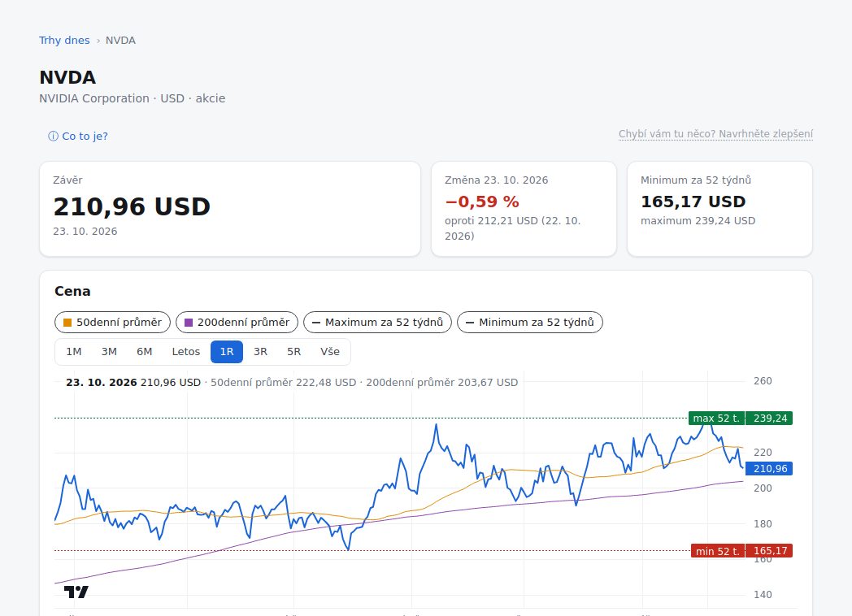Viewport: 852px width, 616px height.
Task: Click the 165,17 USD 52-week minimum value
Action: click(x=693, y=202)
